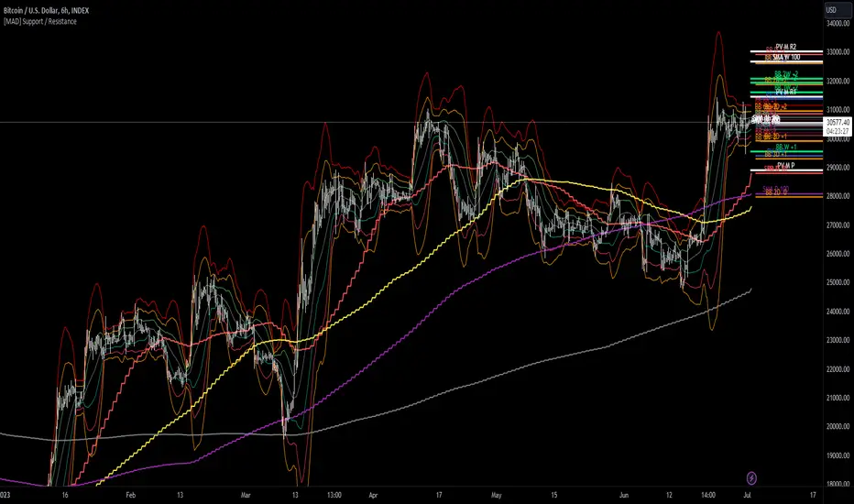Click the 20000.00 price axis value
The width and height of the screenshot is (854, 504).
pos(838,427)
